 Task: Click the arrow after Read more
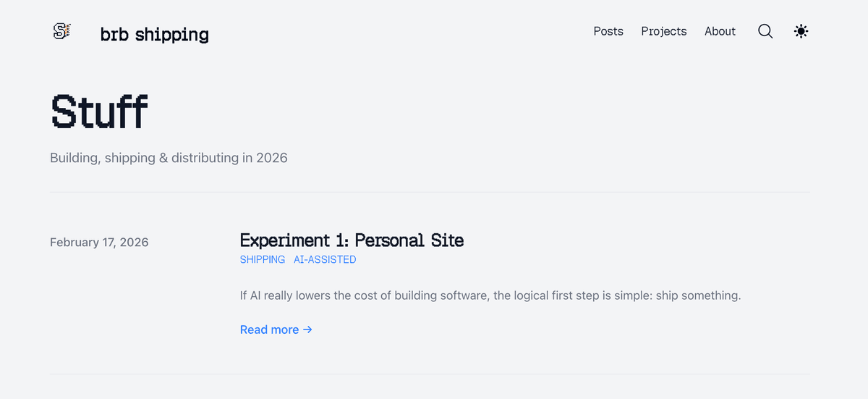point(307,329)
